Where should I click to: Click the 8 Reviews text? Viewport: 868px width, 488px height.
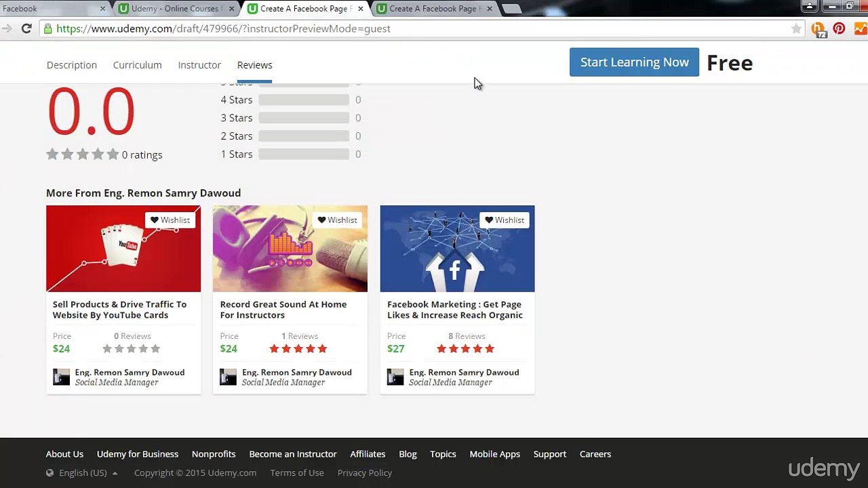467,336
